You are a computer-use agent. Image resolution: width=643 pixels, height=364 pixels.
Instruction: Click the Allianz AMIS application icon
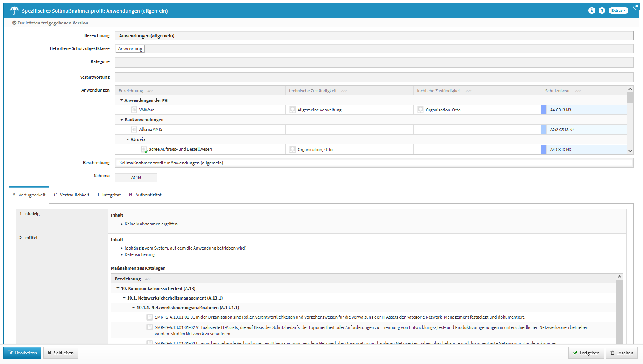pos(134,130)
